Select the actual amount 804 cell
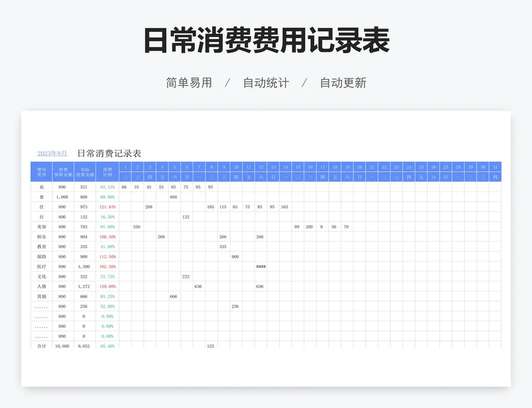Screen dimensions: 532x408 pos(84,236)
